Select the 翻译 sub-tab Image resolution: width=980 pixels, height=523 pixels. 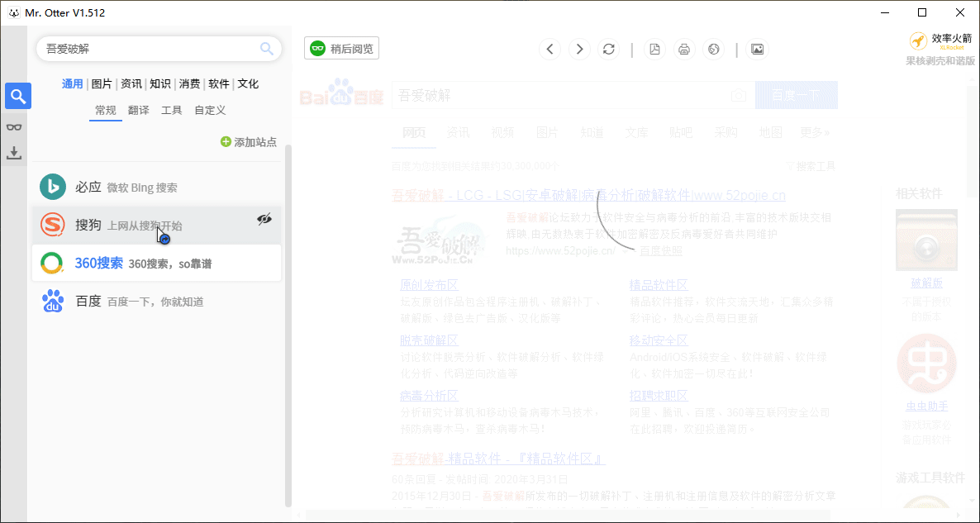coord(139,111)
